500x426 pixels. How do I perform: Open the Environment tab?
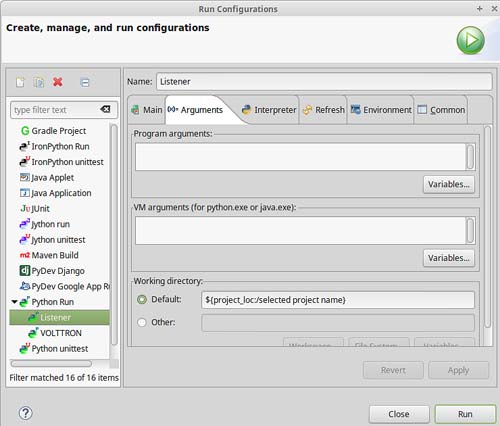click(x=381, y=110)
